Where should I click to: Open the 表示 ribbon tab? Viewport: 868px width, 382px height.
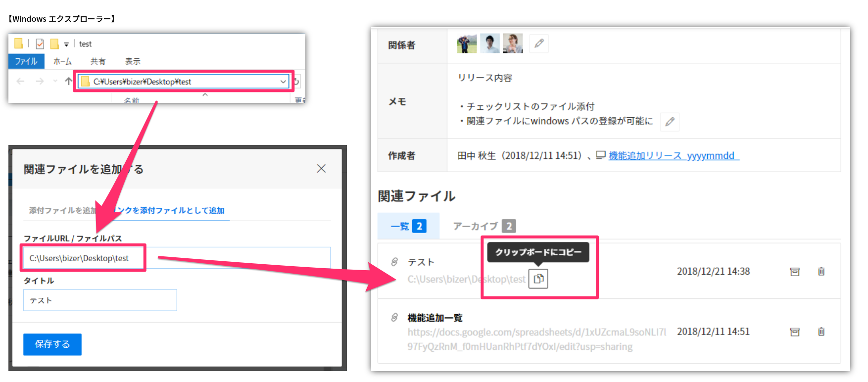point(133,61)
